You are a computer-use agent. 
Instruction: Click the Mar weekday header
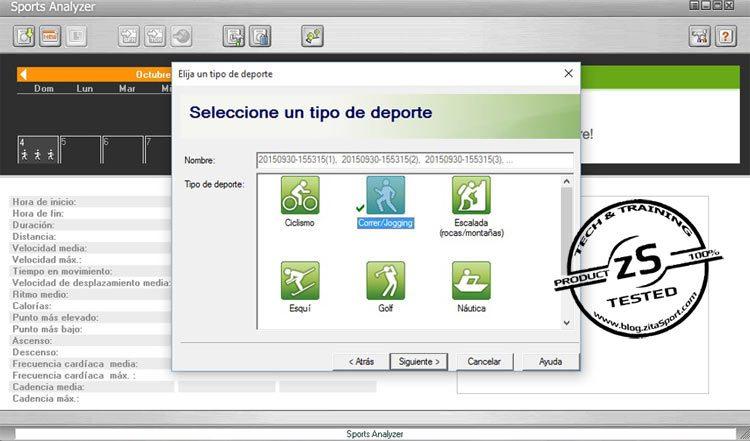click(127, 88)
